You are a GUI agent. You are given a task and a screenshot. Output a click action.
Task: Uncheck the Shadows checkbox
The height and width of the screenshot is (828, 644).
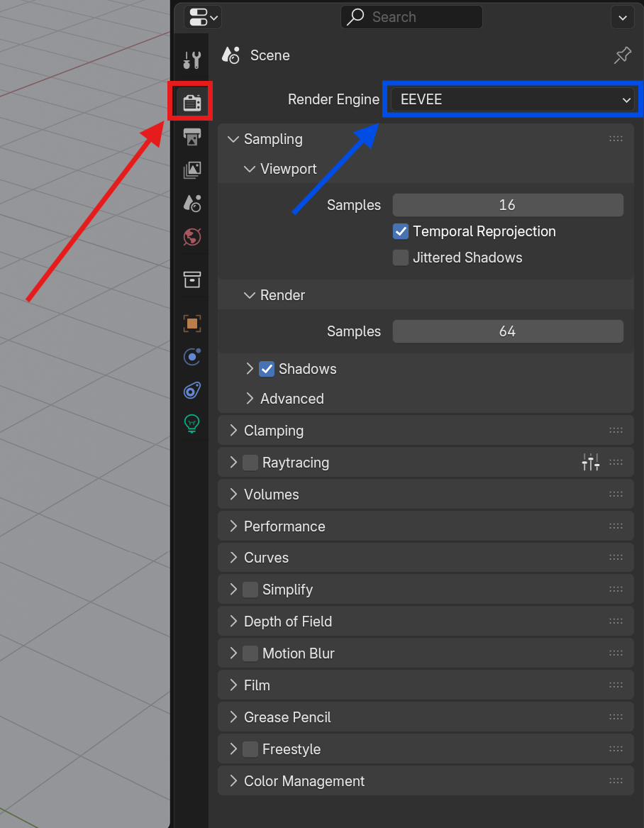[267, 368]
